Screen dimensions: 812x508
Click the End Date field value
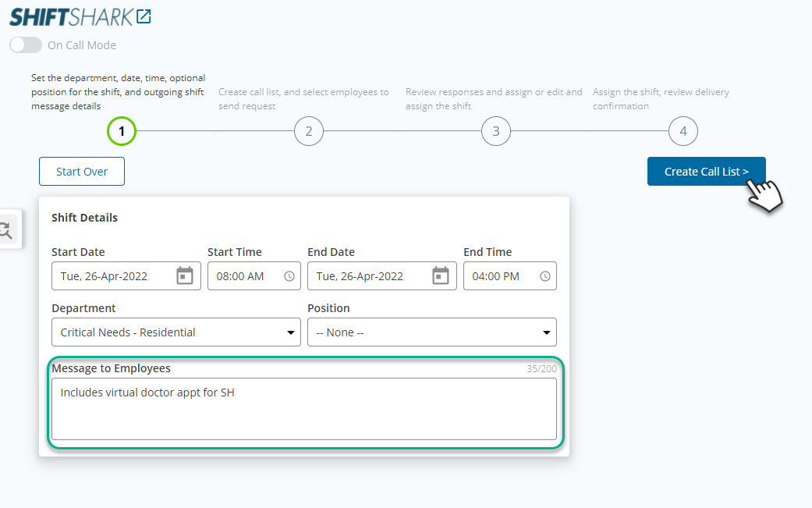360,276
